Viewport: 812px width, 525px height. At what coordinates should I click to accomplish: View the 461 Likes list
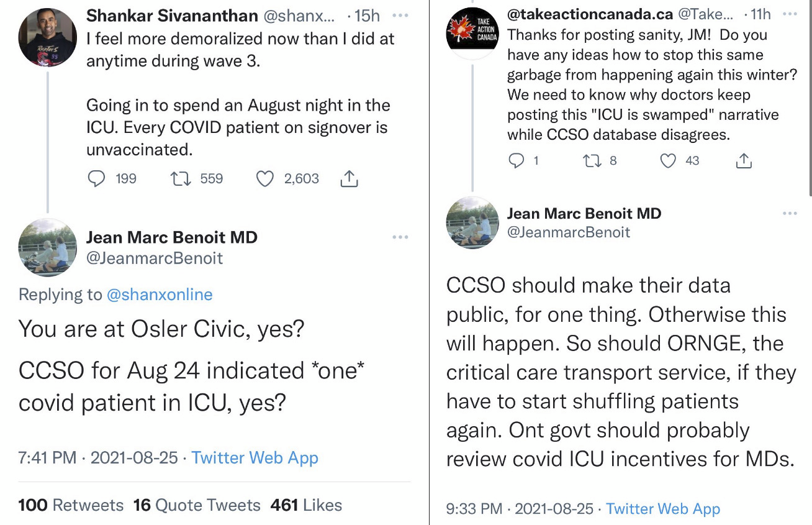click(306, 505)
